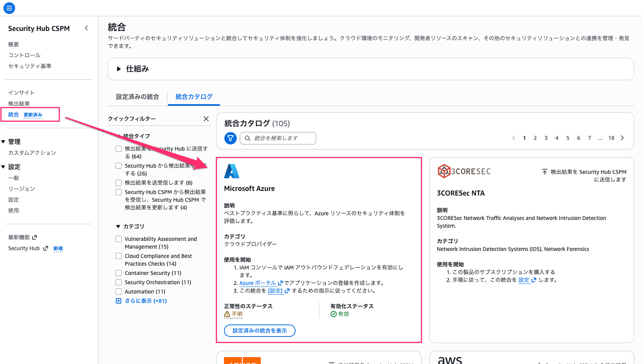Expand さらに表示 (+81) categories

(141, 301)
